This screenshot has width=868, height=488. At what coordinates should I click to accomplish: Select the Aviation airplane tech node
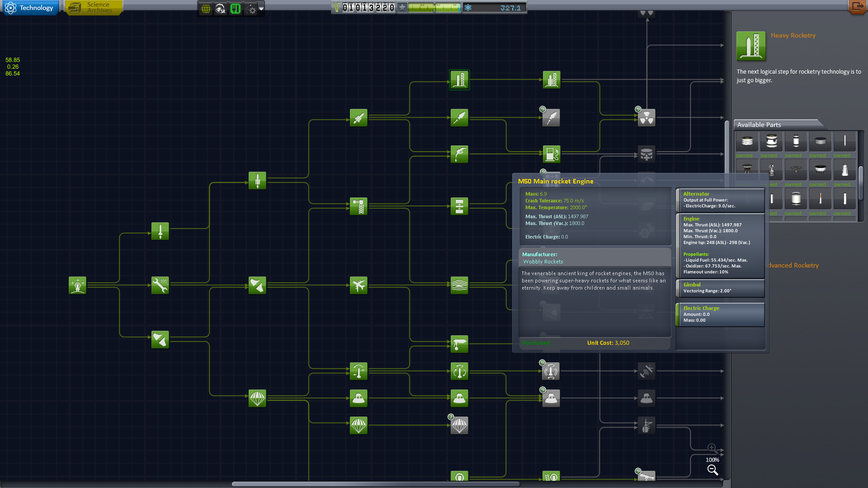point(359,286)
